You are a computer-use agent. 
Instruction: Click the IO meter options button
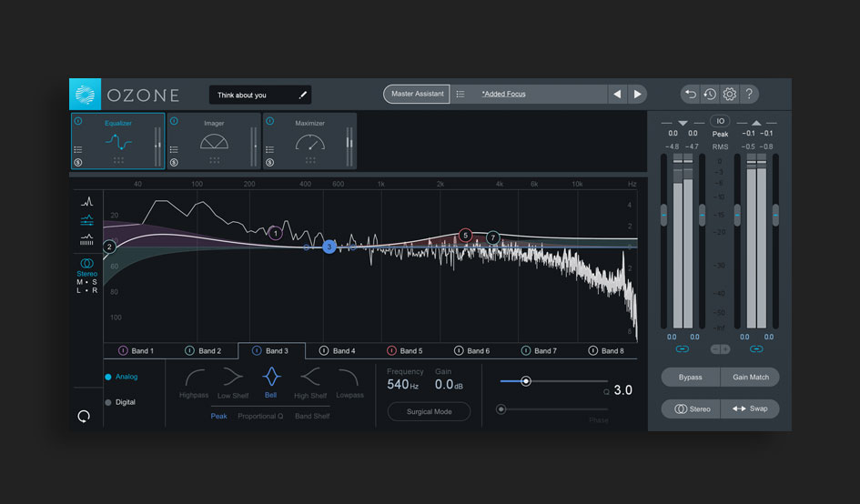pos(720,121)
